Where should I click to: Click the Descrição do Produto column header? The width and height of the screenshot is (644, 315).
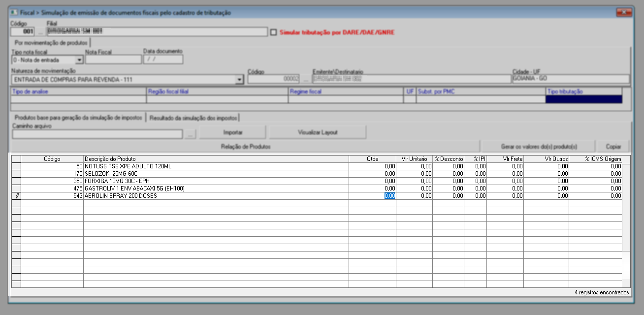[216, 159]
